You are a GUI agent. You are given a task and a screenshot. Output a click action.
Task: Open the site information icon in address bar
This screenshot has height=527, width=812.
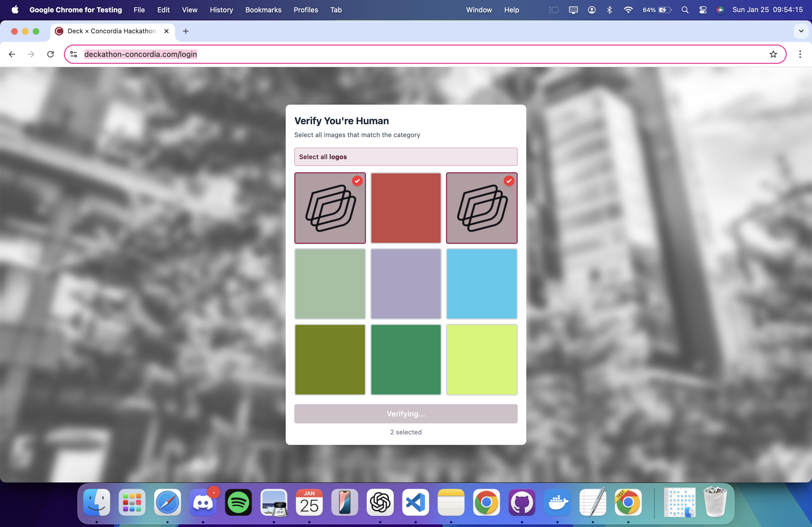click(74, 54)
